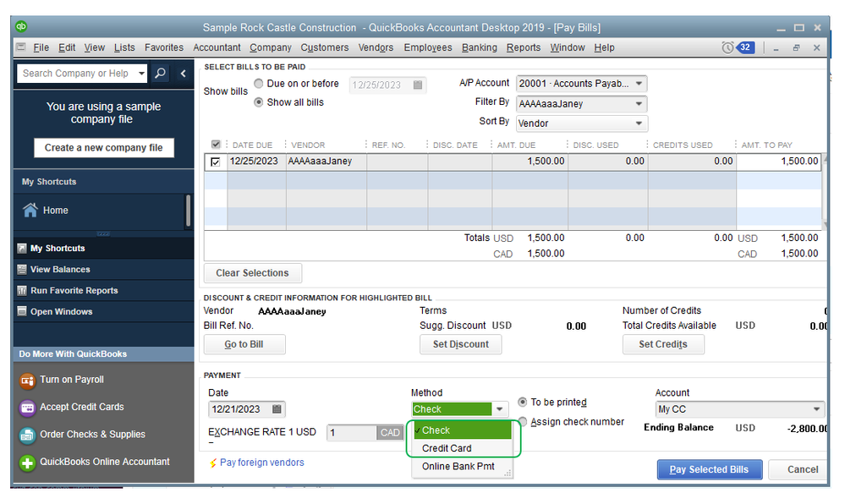
Task: Choose Credit Card from Method list
Action: [x=462, y=448]
